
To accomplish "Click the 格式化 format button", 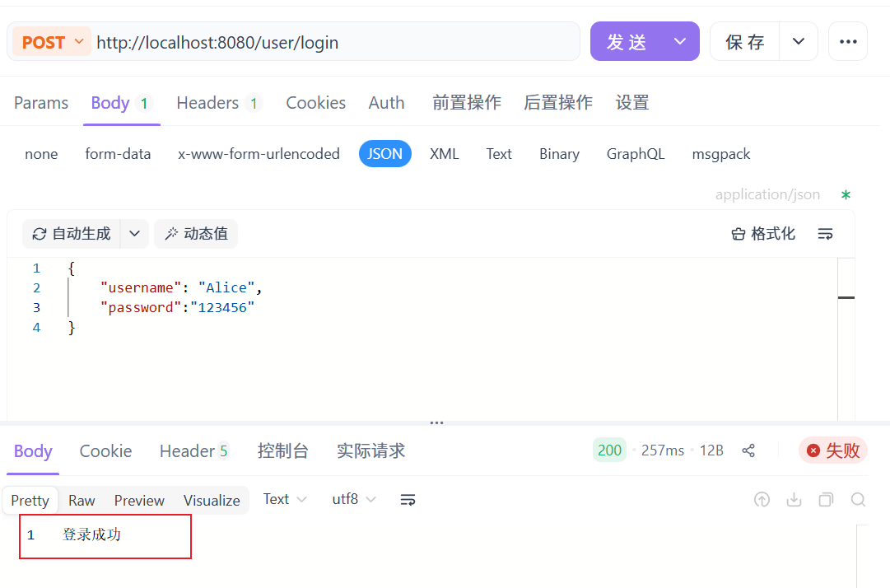I will point(763,234).
